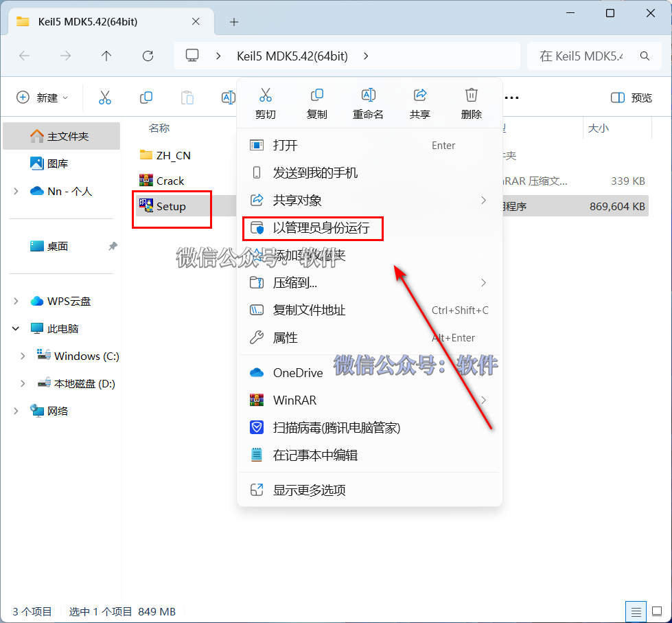This screenshot has width=672, height=623.
Task: Open WinRAR submenu entry
Action: click(369, 400)
